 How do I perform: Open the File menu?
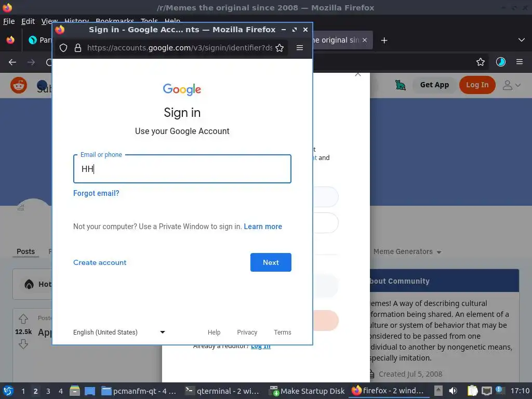point(9,21)
